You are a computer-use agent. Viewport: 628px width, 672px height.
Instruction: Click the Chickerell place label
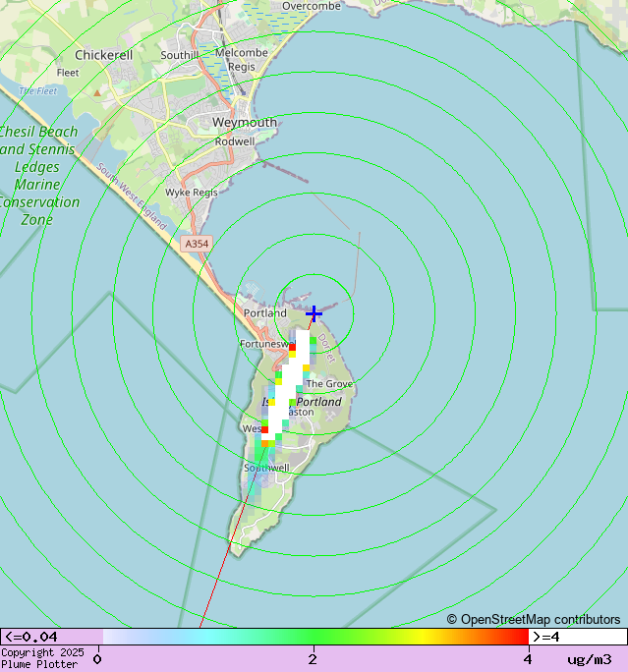pos(104,55)
